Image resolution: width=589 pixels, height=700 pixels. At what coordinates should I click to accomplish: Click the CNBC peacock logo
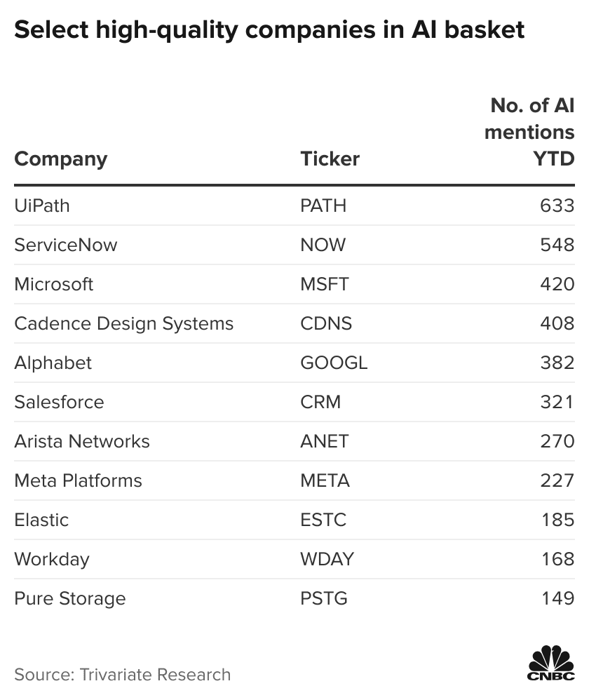click(x=551, y=663)
